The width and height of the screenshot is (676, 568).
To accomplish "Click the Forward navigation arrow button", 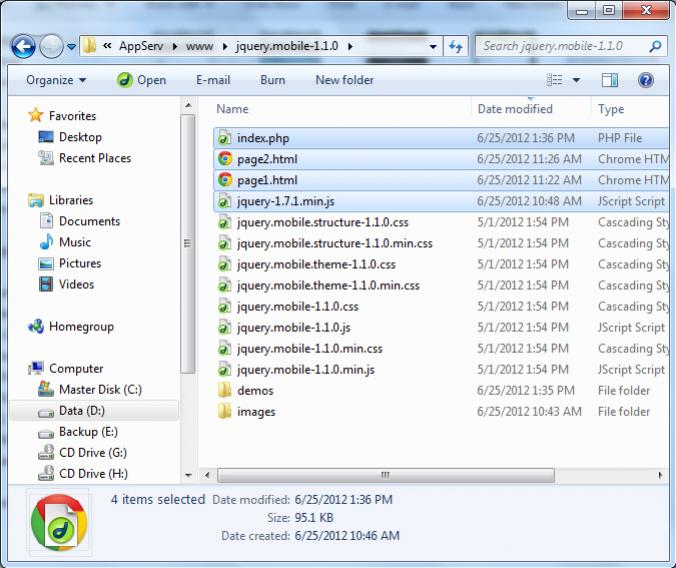I will point(51,46).
